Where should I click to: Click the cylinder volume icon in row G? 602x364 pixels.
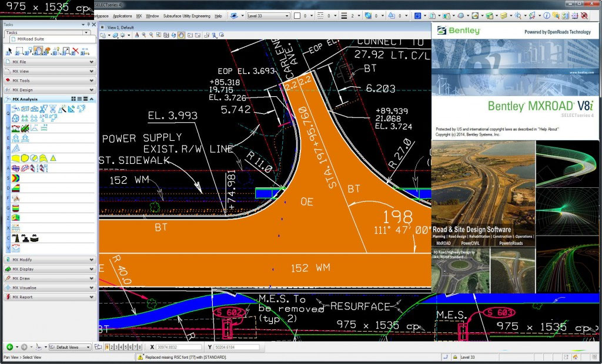coord(15,208)
